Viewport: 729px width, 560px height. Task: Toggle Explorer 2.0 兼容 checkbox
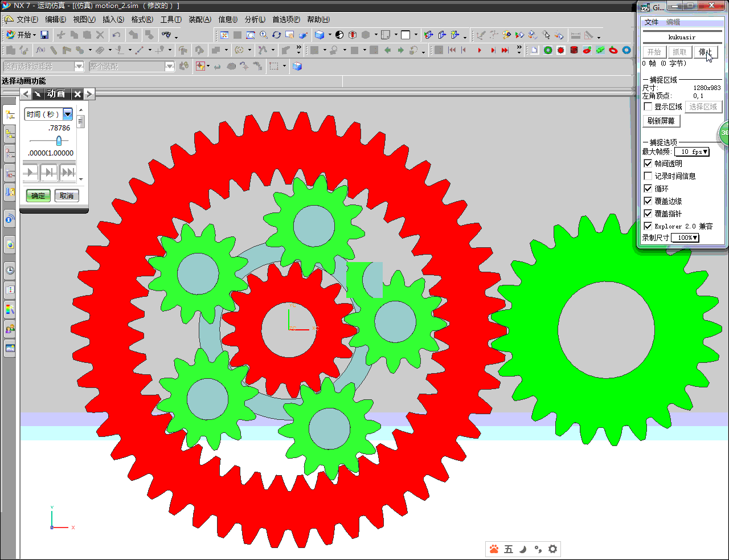[x=648, y=226]
